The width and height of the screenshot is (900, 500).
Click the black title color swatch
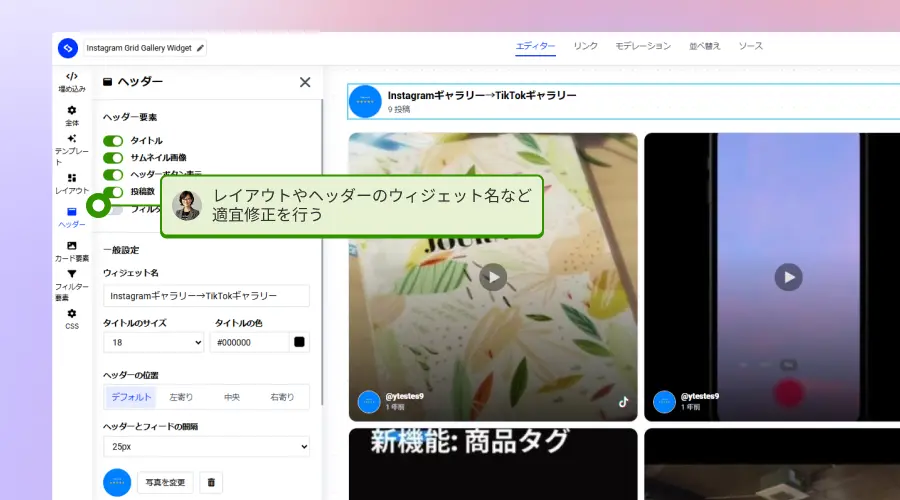299,342
